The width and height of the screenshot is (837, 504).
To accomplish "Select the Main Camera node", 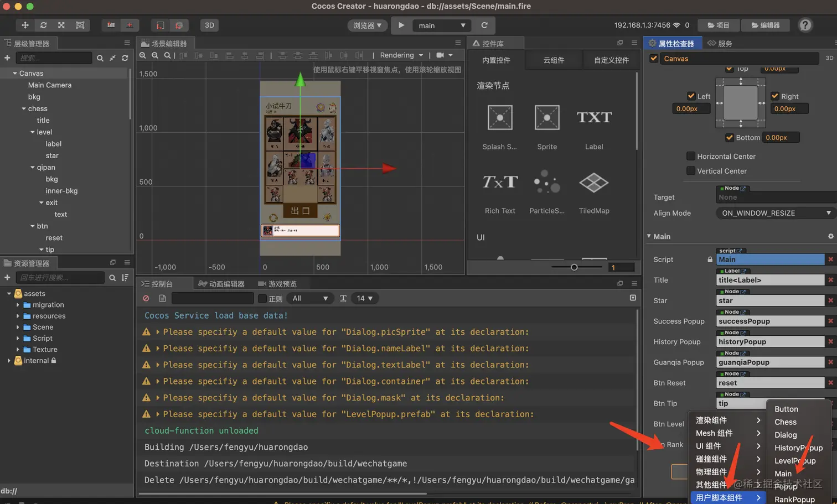I will tap(50, 85).
